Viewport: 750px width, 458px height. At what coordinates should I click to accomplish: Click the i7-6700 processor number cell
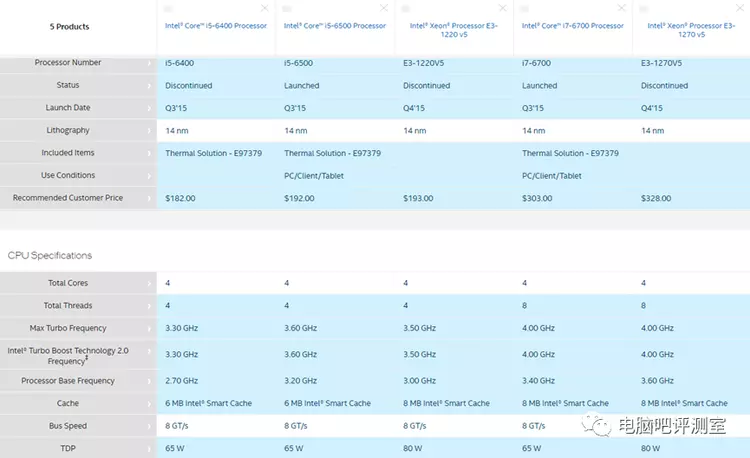point(537,63)
